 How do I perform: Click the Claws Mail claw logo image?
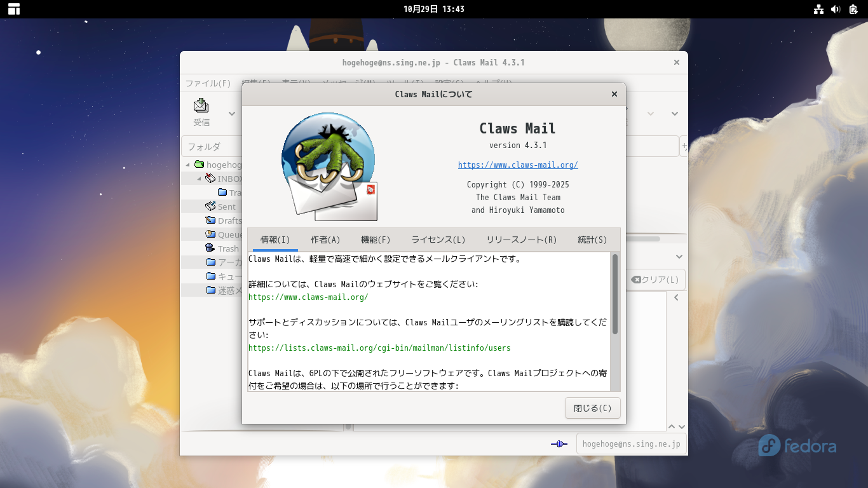[329, 167]
